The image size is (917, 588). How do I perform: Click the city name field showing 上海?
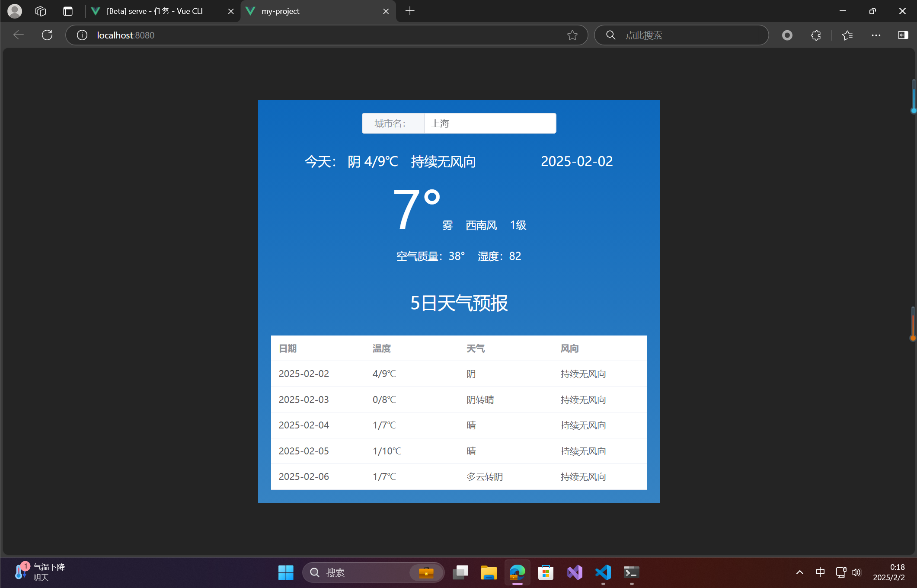click(490, 123)
